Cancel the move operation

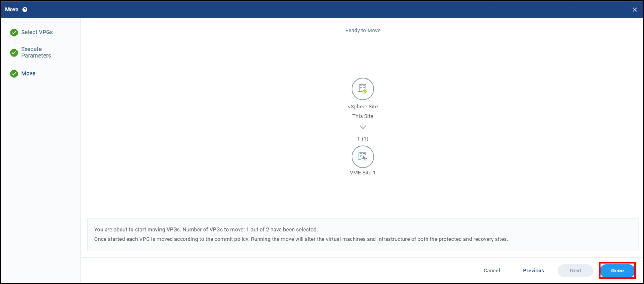point(491,270)
